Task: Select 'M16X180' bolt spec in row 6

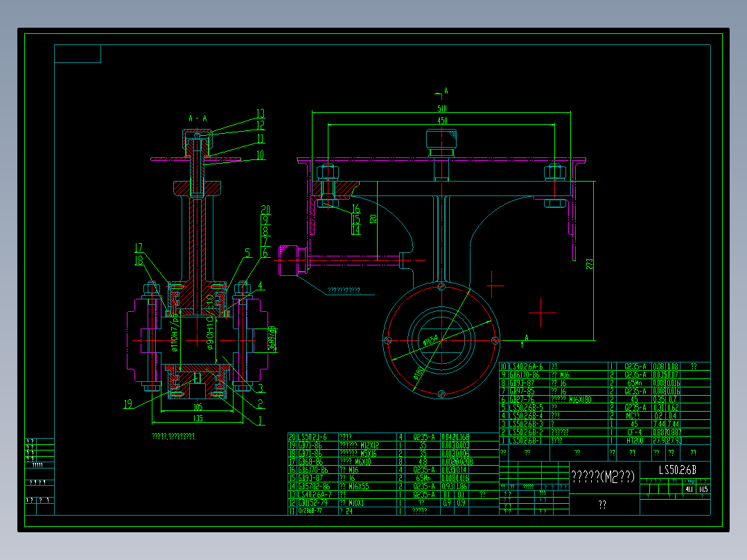Action: point(581,399)
